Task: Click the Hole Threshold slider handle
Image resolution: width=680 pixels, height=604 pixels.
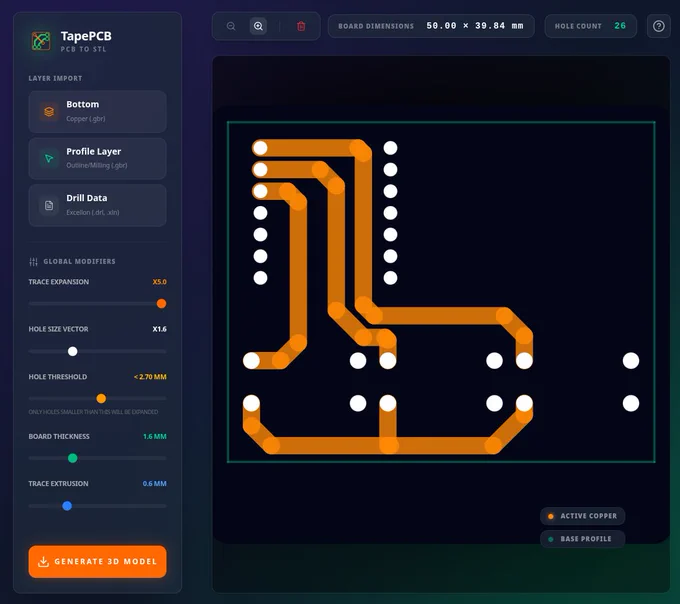Action: coord(101,398)
